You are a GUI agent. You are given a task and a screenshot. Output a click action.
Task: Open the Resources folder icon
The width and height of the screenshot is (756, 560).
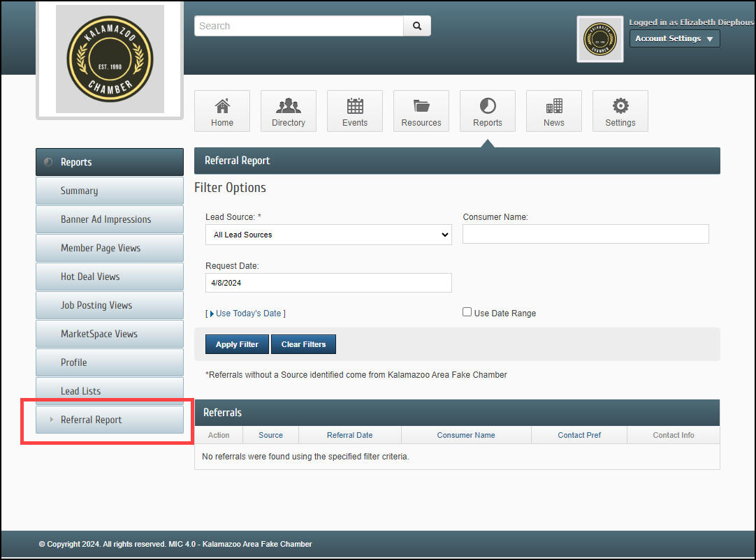point(421,106)
